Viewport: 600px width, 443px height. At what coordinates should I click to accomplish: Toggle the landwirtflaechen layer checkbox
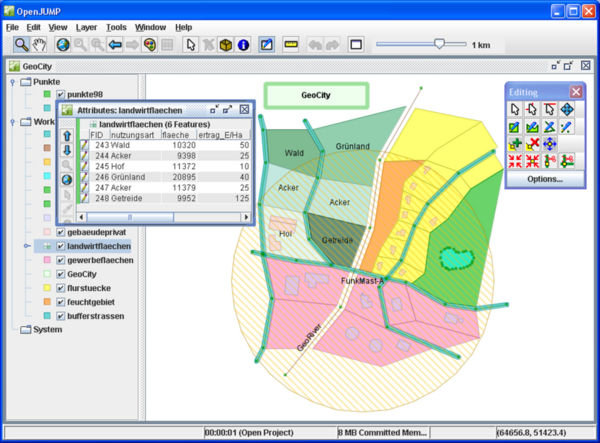[60, 246]
